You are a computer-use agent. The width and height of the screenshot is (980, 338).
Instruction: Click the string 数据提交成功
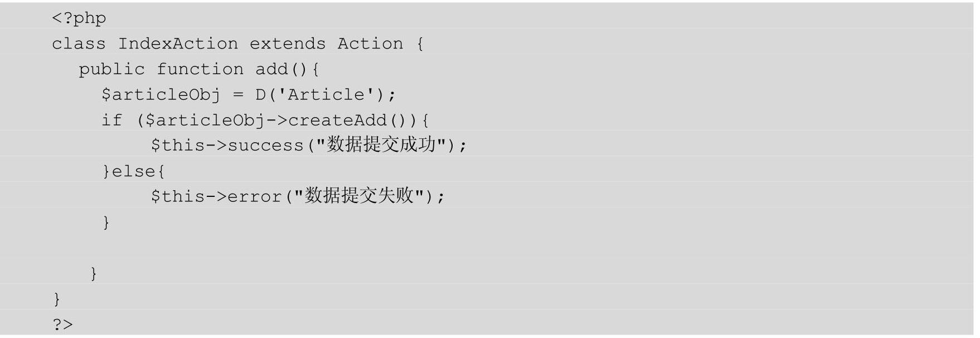coord(381,145)
